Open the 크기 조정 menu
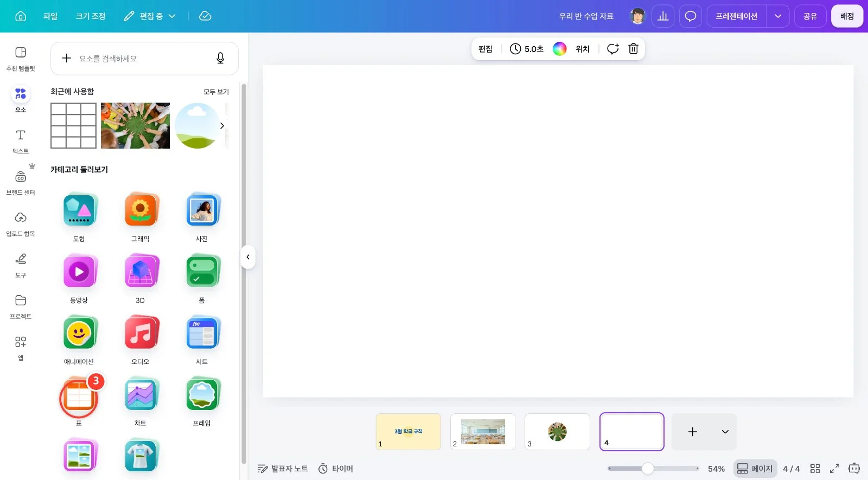This screenshot has height=480, width=868. click(x=91, y=16)
